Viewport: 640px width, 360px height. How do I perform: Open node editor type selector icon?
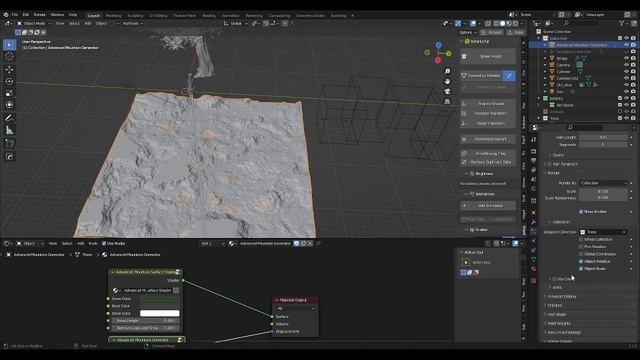[7, 244]
